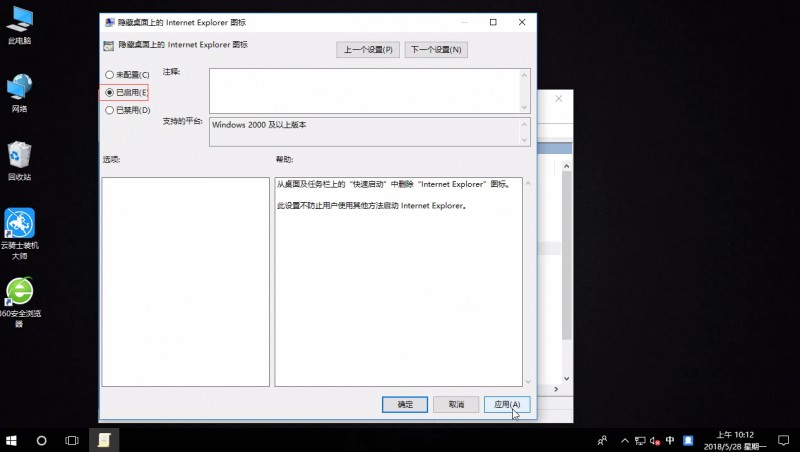
Task: Click background window vertical scrollbar thumb
Action: [x=566, y=255]
